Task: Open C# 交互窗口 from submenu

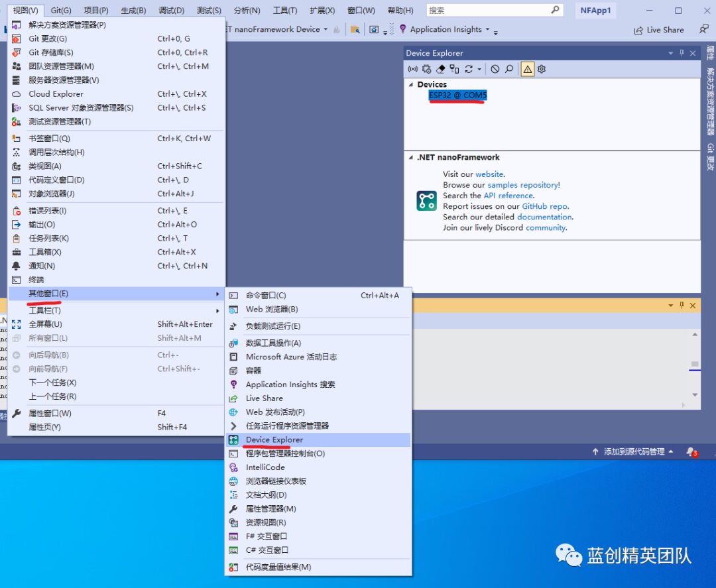Action: [x=318, y=550]
